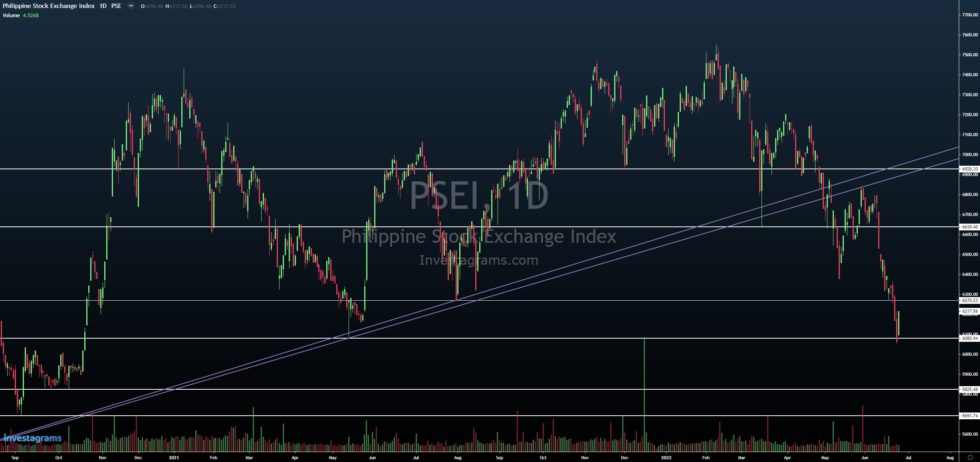Click the 2021 label on time axis
This screenshot has width=980, height=462.
point(174,458)
